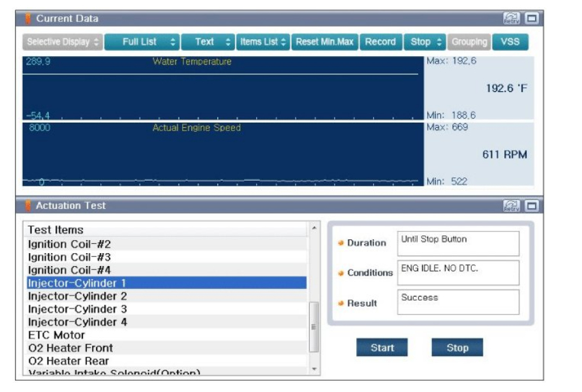This screenshot has height=392, width=582.
Task: Click Retry icon in Actuation Test header
Action: [x=512, y=205]
